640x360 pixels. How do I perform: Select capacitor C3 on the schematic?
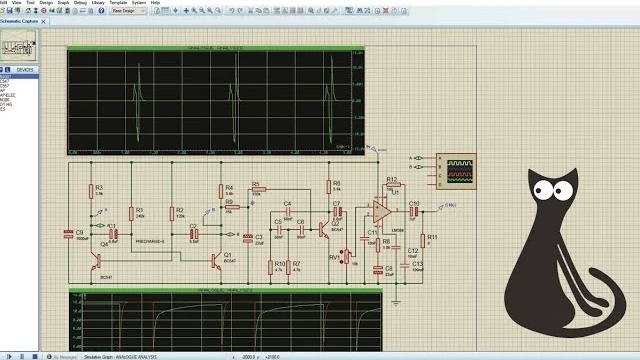click(x=248, y=239)
